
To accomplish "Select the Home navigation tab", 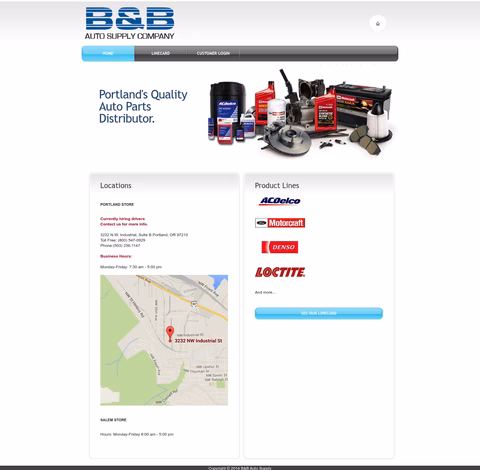I will pos(108,53).
